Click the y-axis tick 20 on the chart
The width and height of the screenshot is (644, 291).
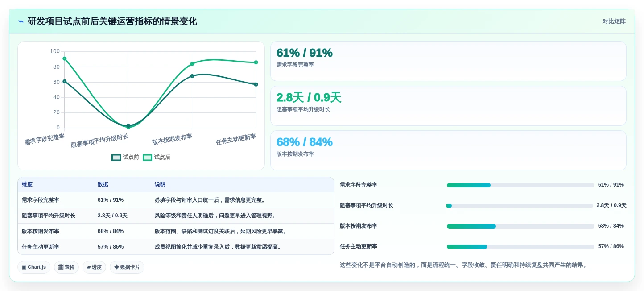pyautogui.click(x=56, y=112)
